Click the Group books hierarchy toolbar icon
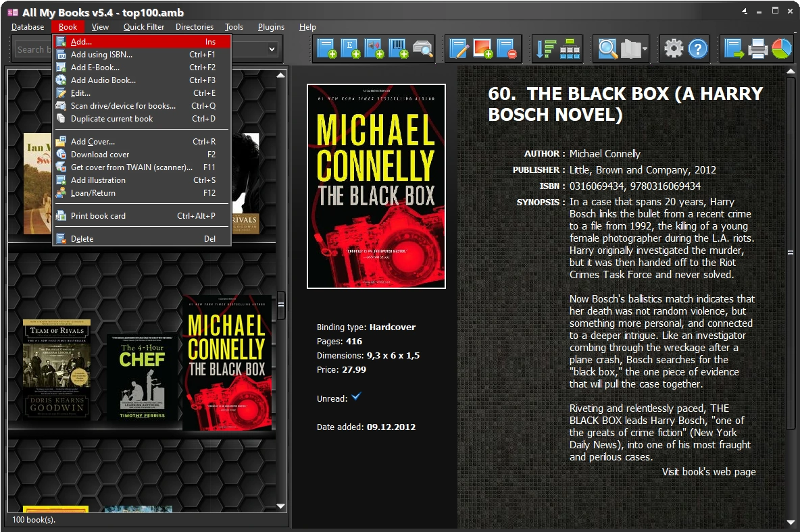 click(570, 49)
